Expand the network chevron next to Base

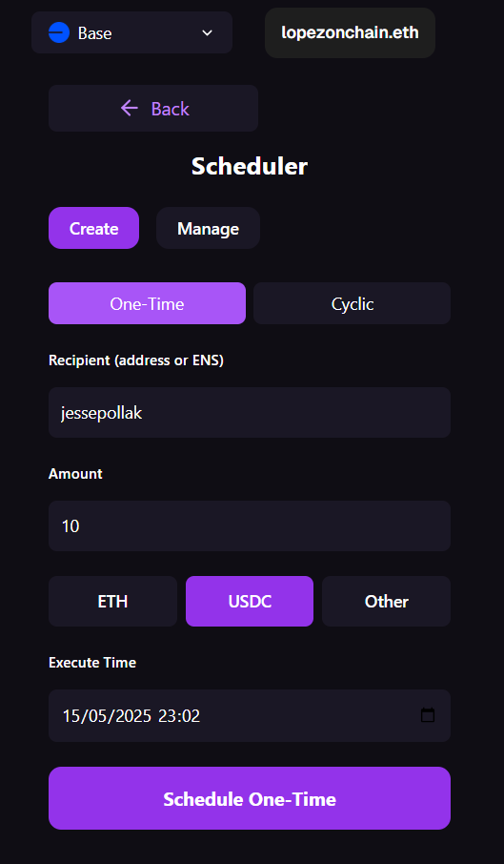pos(208,33)
